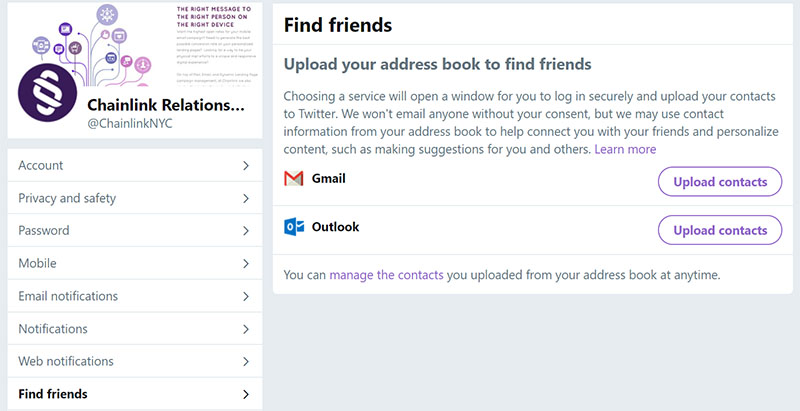Viewport: 800px width, 411px height.
Task: Open the Chainlink Relations profile name
Action: click(x=166, y=106)
